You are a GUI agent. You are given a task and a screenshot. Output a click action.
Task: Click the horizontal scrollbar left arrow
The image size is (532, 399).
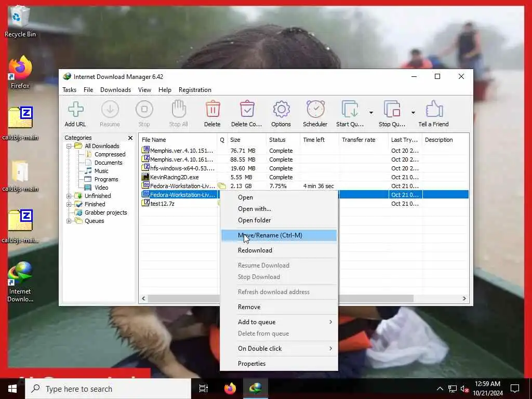143,299
